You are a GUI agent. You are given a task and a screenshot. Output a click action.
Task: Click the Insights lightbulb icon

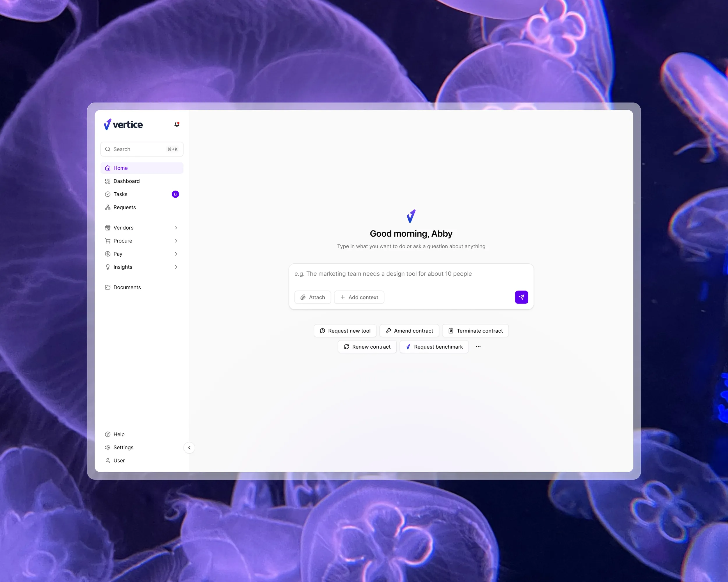click(108, 267)
